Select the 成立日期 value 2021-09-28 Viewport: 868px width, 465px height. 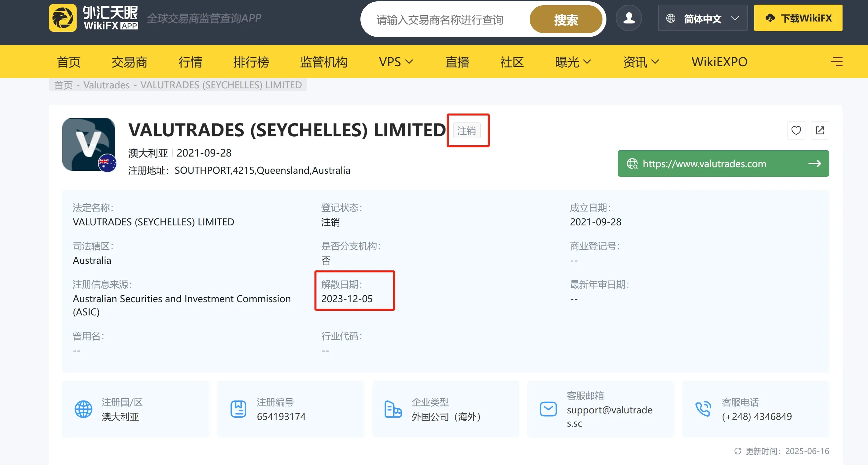pos(596,222)
